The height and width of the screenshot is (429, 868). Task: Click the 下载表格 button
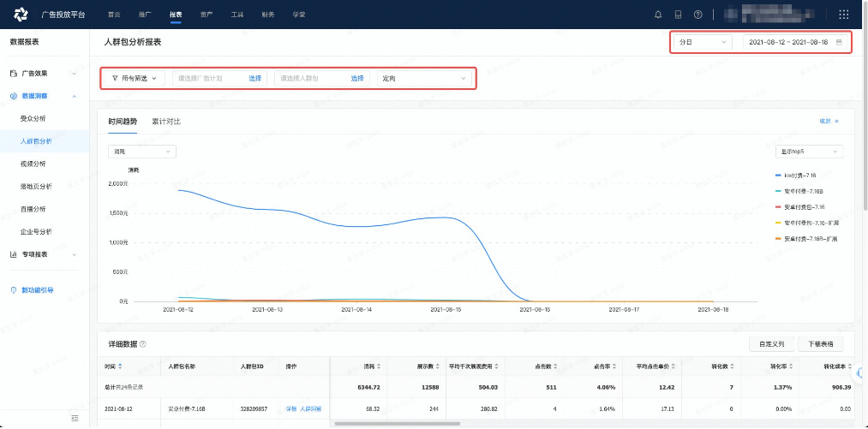[x=821, y=344]
